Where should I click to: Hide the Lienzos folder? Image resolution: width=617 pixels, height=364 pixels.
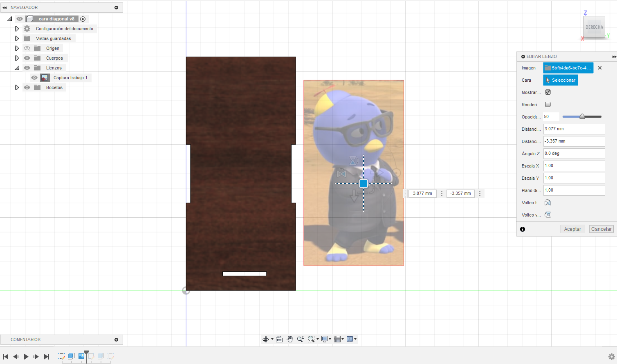click(x=27, y=68)
